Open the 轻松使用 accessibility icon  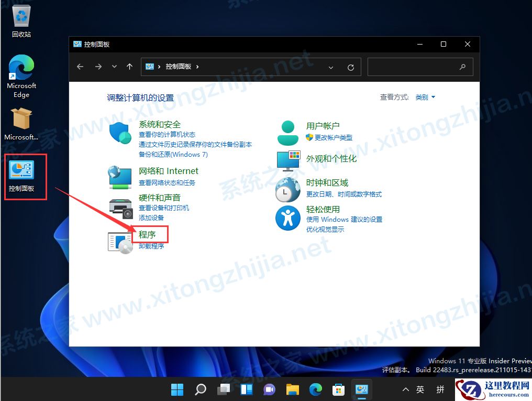[288, 218]
